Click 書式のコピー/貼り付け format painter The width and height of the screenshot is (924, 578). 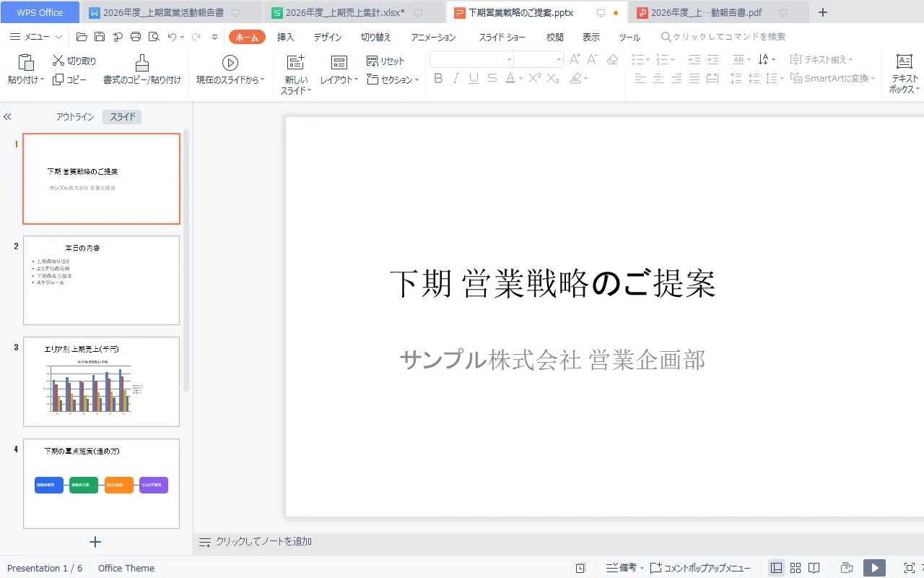point(142,70)
